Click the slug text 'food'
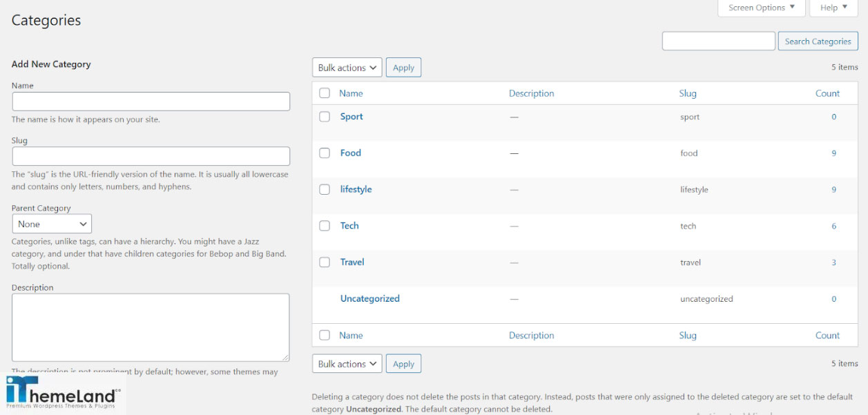Image resolution: width=868 pixels, height=415 pixels. (689, 153)
